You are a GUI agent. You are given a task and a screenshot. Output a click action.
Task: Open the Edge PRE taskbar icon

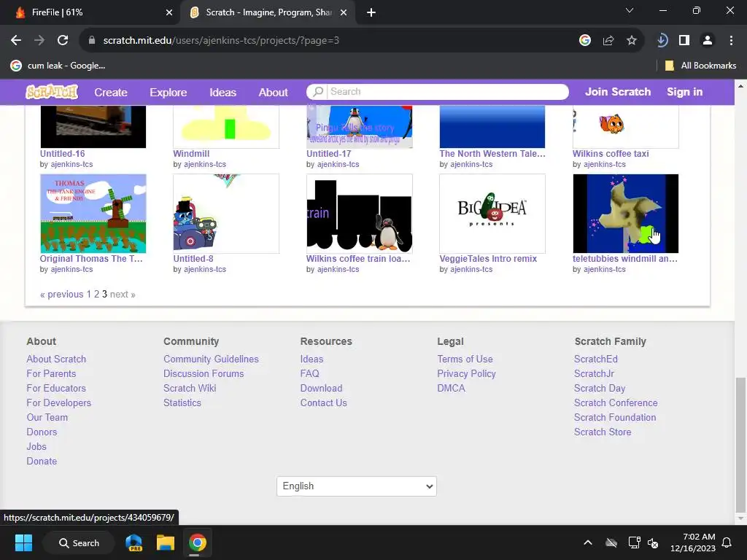tap(134, 542)
